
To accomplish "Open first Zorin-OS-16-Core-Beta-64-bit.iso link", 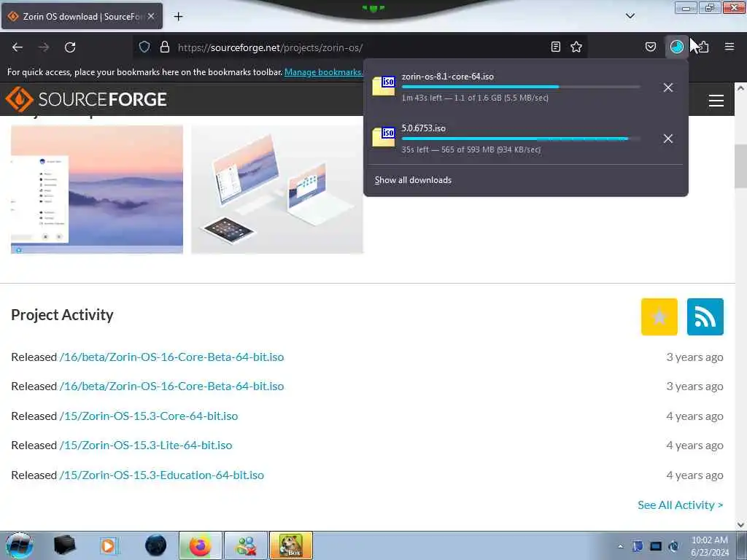I will pos(171,357).
